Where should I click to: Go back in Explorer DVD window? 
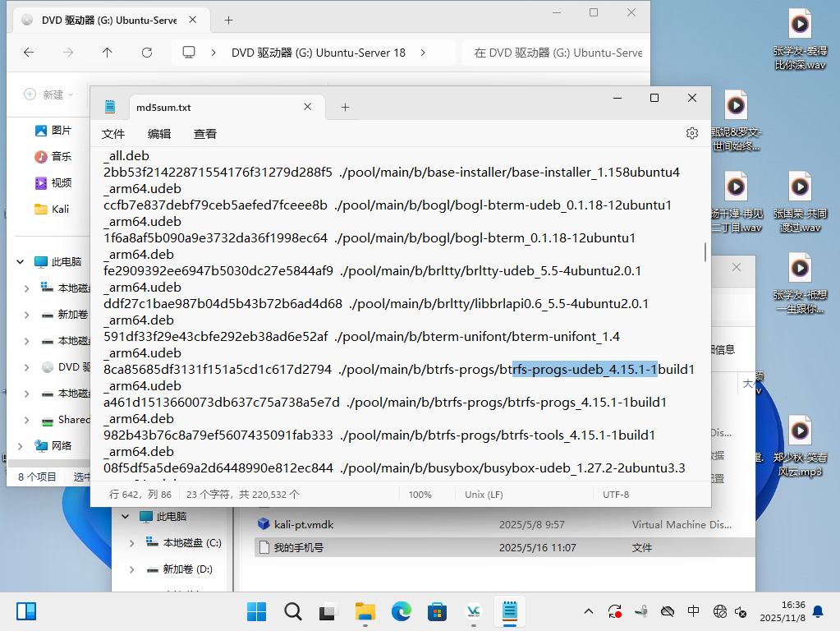click(x=29, y=52)
